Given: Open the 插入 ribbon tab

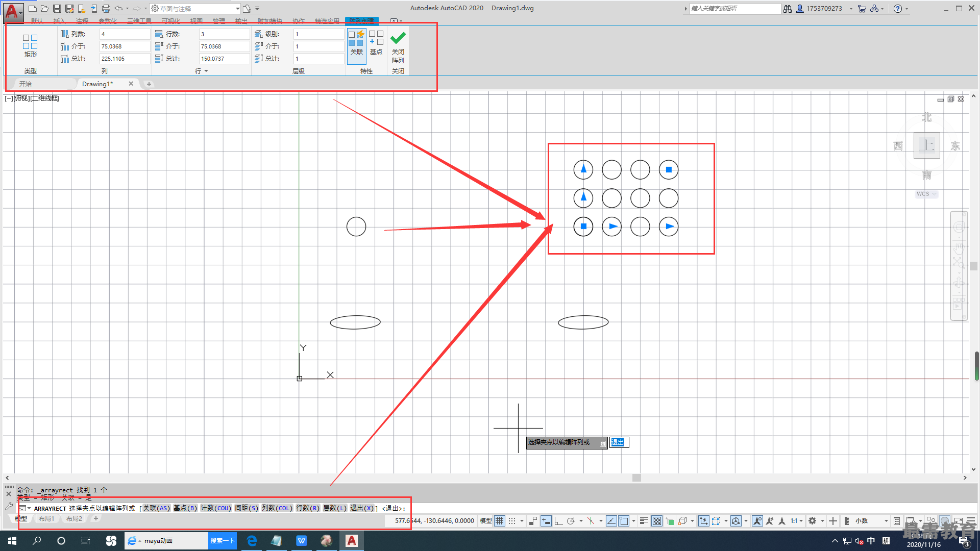Looking at the screenshot, I should (59, 21).
